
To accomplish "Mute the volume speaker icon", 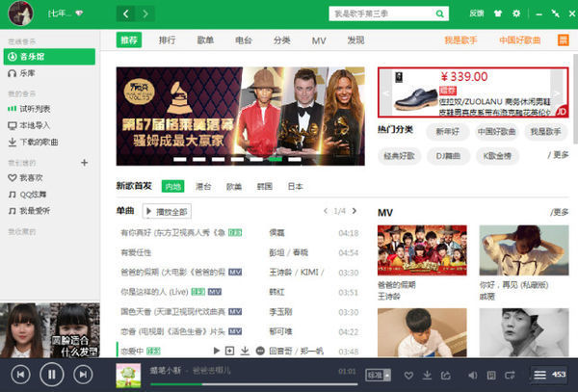I will coord(472,376).
